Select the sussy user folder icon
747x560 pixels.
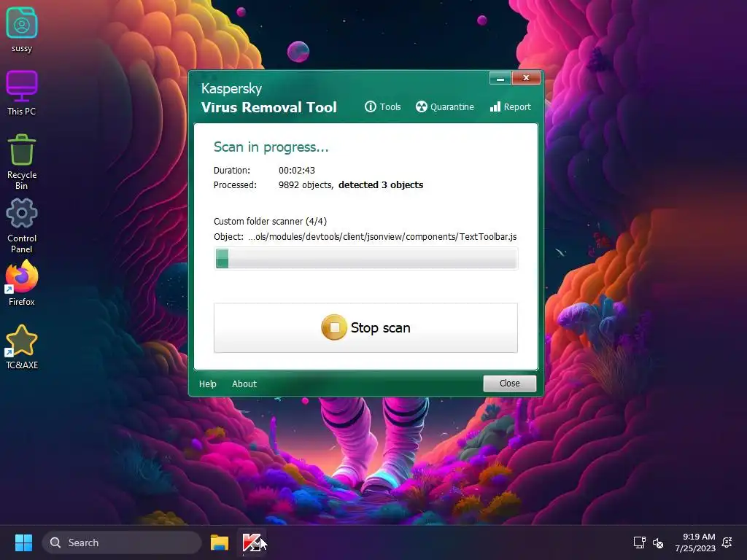(22, 29)
